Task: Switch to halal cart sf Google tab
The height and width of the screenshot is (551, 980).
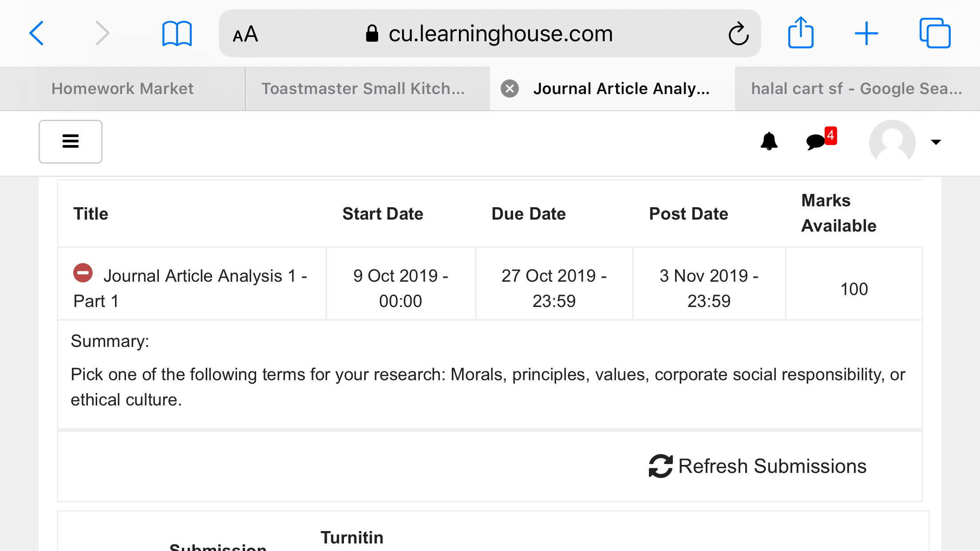Action: tap(857, 89)
